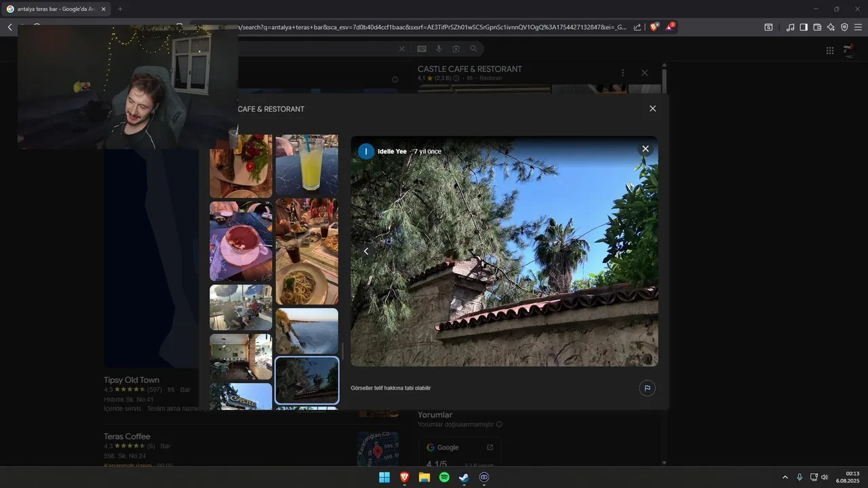Select the sea cliff view thumbnail
This screenshot has height=488, width=868.
[x=307, y=331]
